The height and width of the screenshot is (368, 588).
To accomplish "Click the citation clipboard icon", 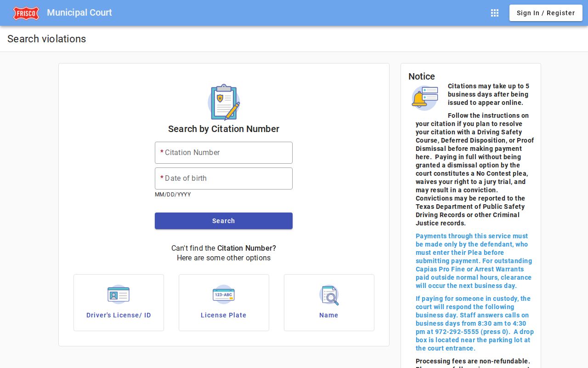I will pyautogui.click(x=224, y=102).
